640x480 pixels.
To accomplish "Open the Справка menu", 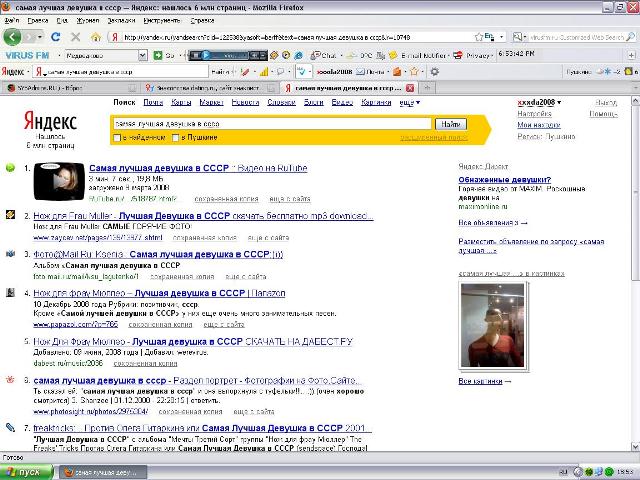I will point(202,20).
